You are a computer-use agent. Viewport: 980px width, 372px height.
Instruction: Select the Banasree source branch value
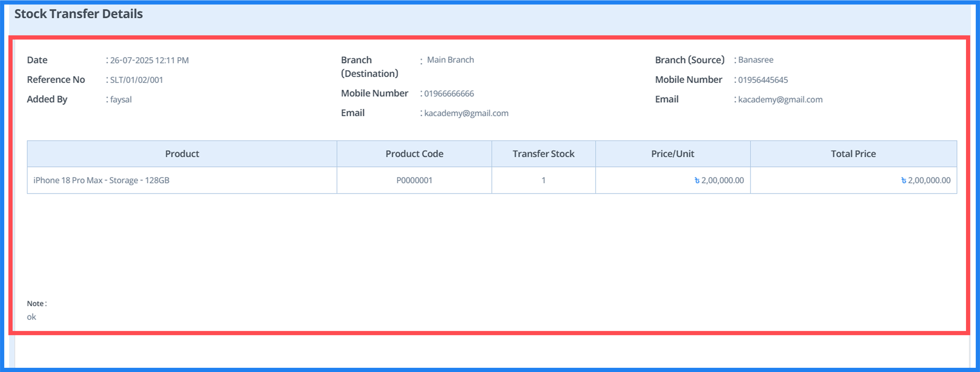755,60
